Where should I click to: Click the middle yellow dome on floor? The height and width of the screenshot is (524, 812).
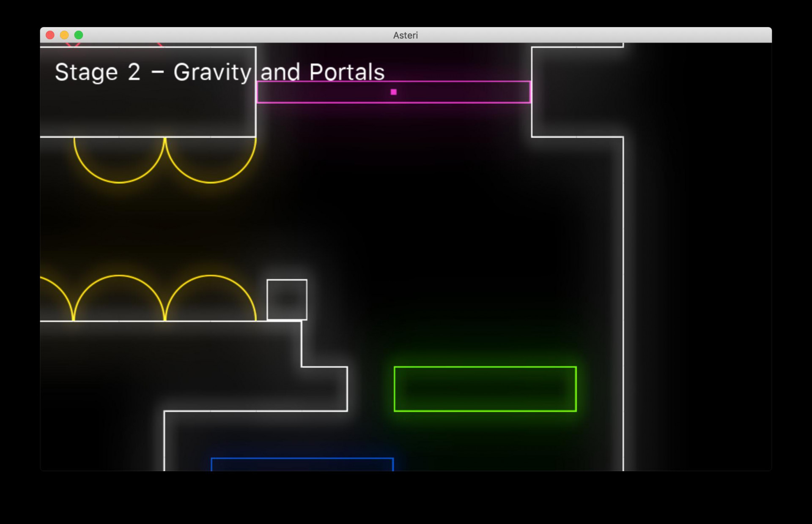point(119,298)
